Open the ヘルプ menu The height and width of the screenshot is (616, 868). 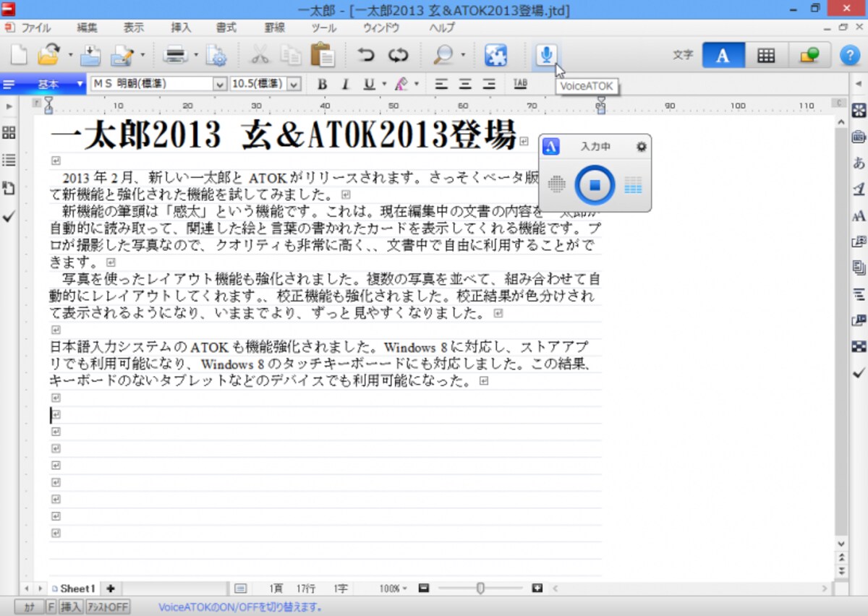pyautogui.click(x=442, y=27)
